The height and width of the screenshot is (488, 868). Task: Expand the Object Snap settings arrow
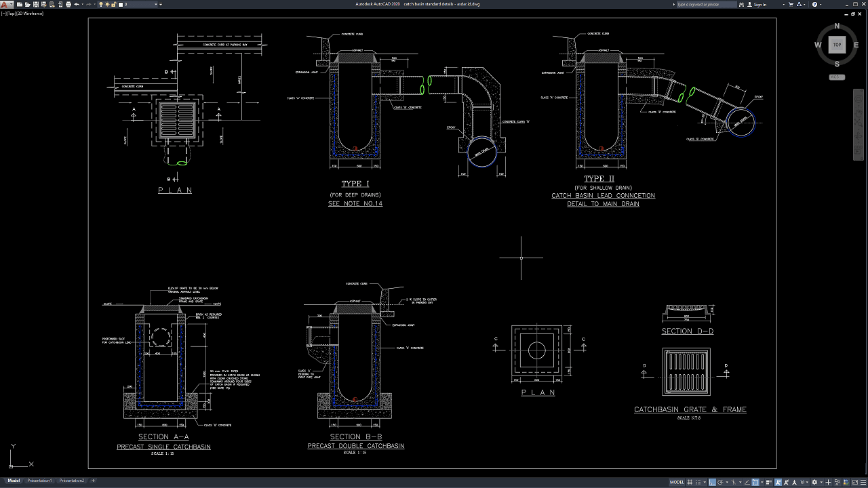click(x=762, y=482)
